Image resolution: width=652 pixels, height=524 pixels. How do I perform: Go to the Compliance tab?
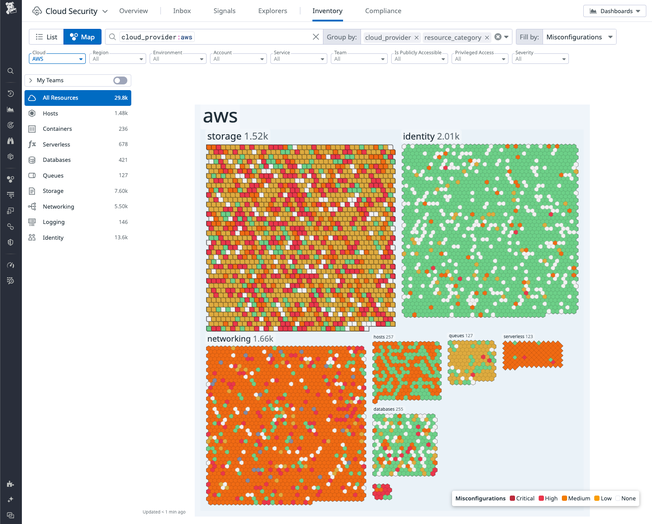383,11
